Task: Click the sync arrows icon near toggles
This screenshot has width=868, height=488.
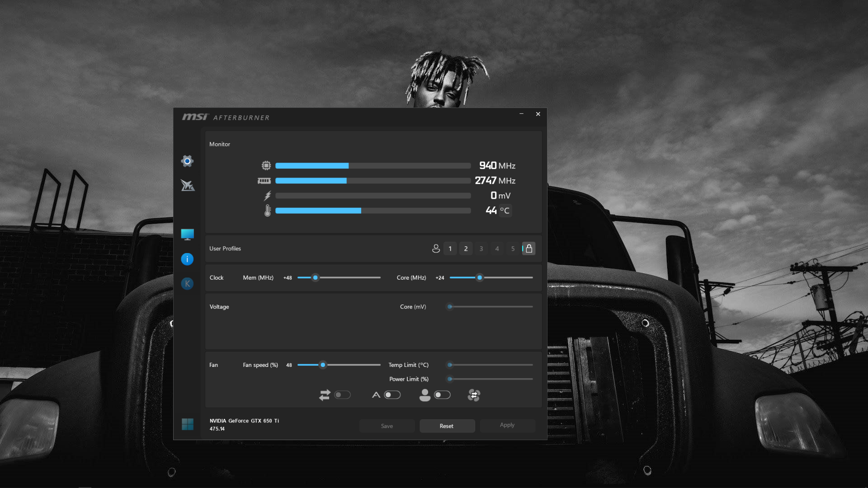Action: pyautogui.click(x=325, y=395)
